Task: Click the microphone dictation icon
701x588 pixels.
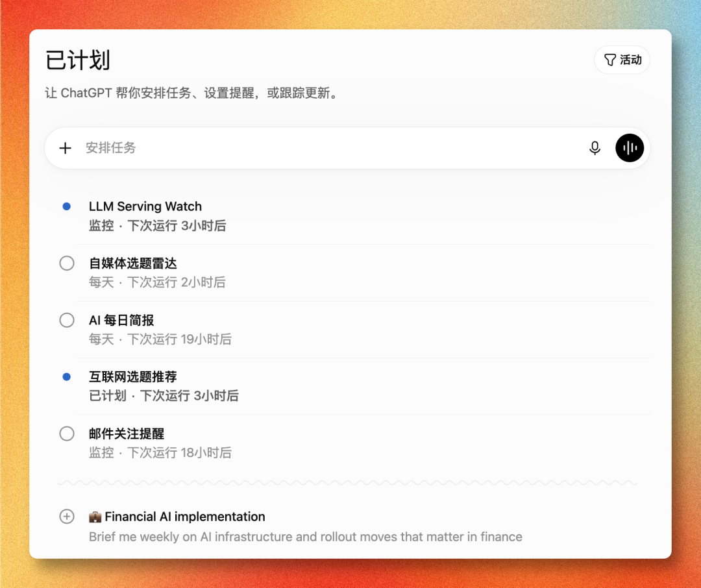Action: tap(595, 148)
